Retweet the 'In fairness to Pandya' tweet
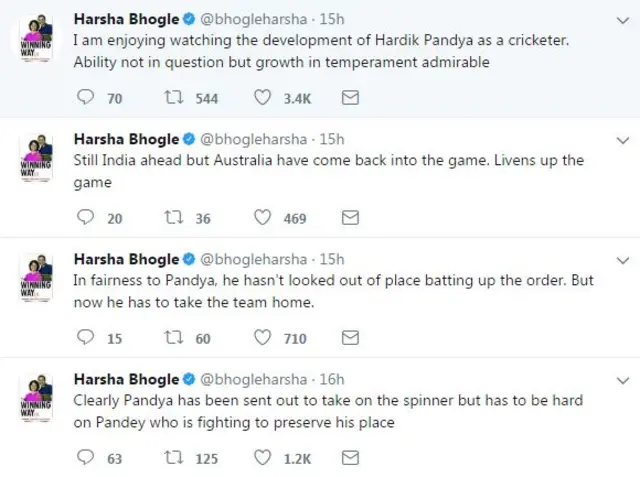 [x=175, y=338]
